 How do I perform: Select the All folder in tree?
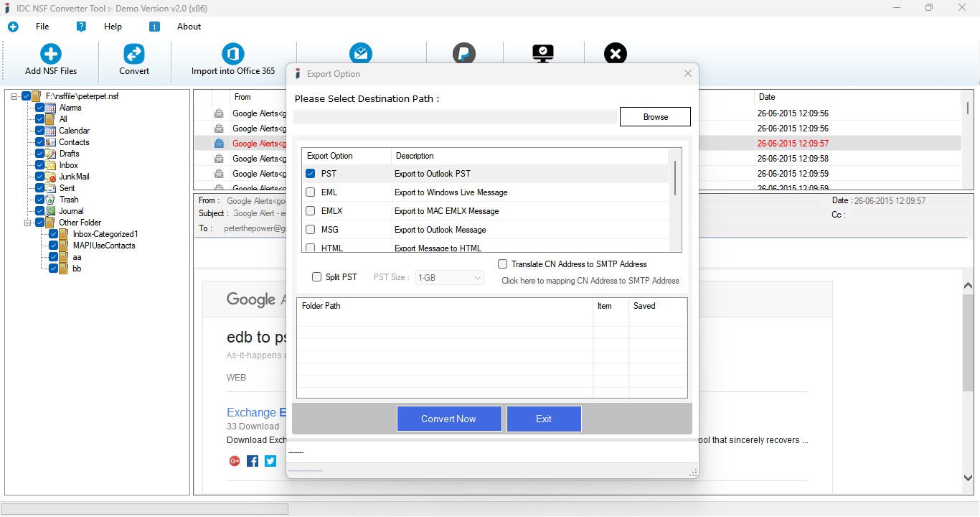click(63, 119)
